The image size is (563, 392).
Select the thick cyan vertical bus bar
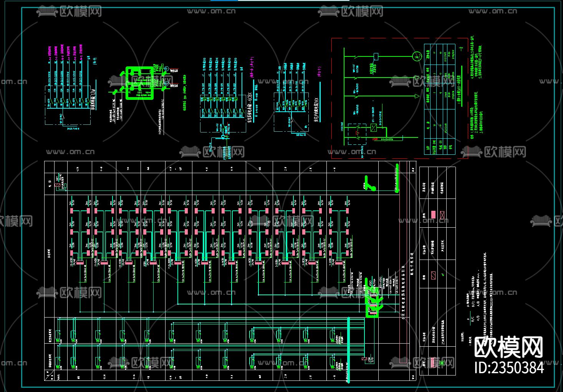click(348, 349)
